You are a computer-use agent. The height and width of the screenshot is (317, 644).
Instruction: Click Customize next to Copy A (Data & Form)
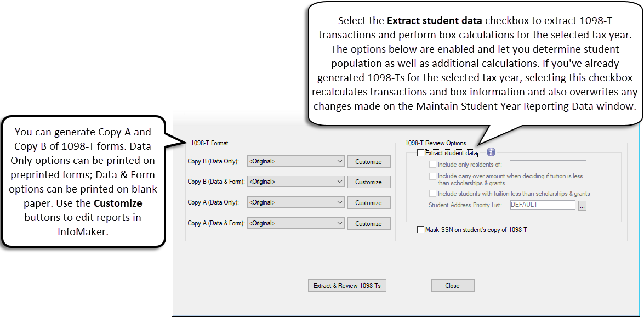coord(368,223)
